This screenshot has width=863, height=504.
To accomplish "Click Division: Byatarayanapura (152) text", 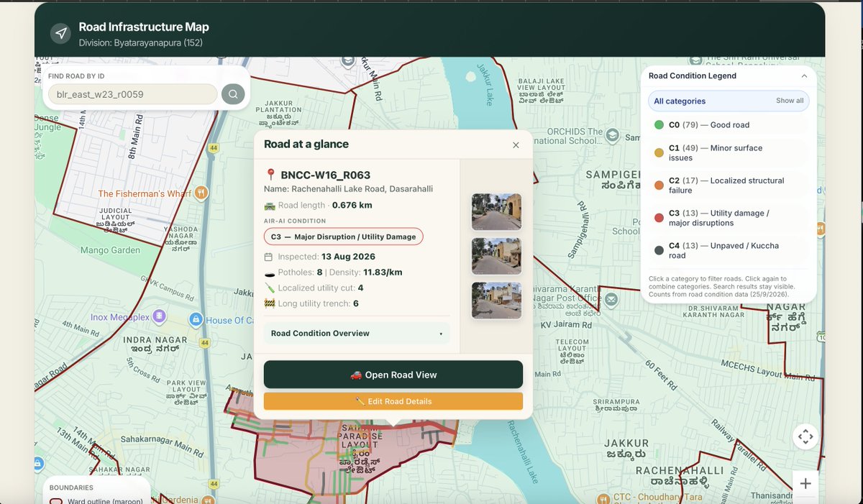I will coord(141,43).
